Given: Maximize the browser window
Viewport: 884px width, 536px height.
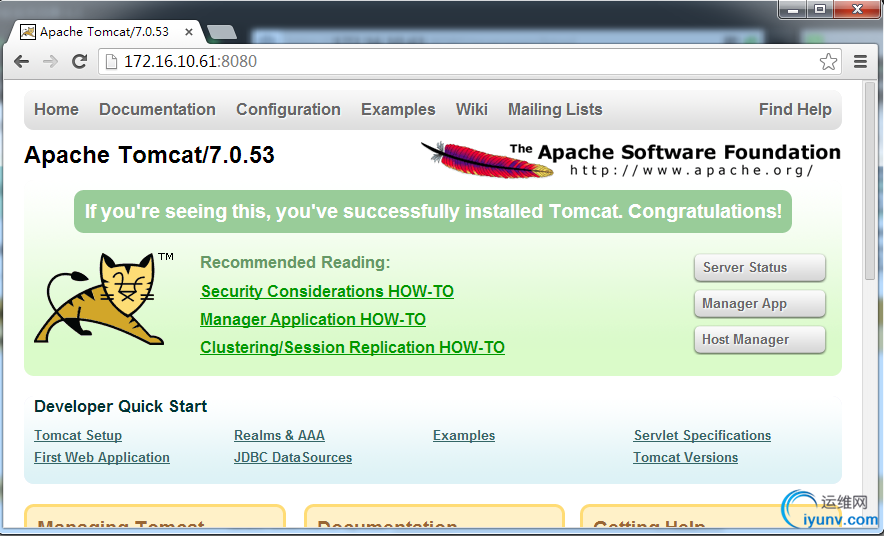Looking at the screenshot, I should [820, 9].
